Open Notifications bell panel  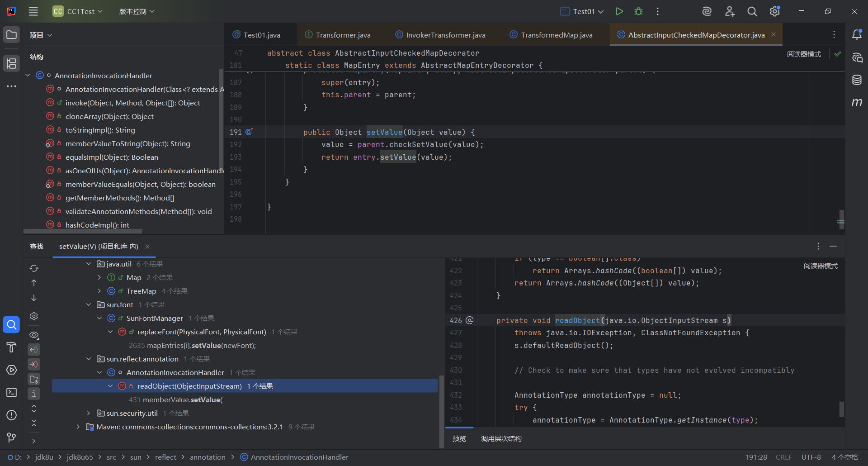pos(857,35)
